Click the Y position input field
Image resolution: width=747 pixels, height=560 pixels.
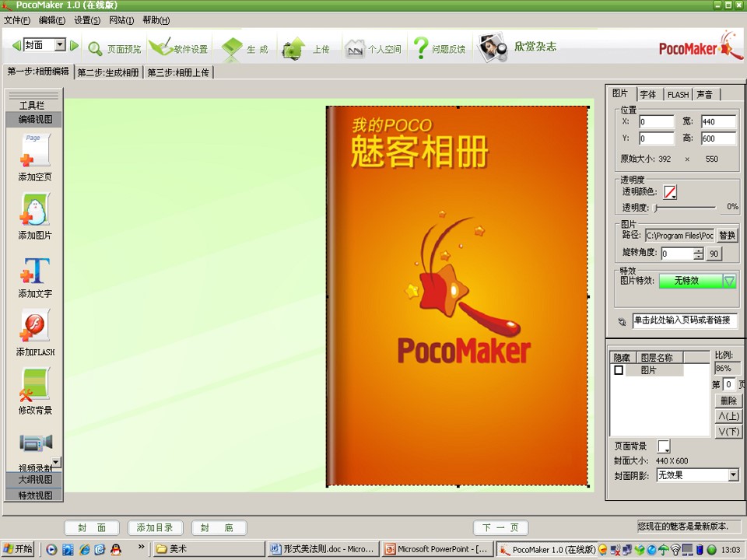(x=657, y=138)
